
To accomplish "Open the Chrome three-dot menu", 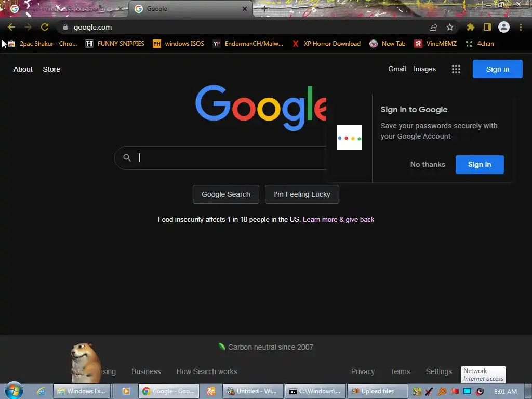I will 521,27.
